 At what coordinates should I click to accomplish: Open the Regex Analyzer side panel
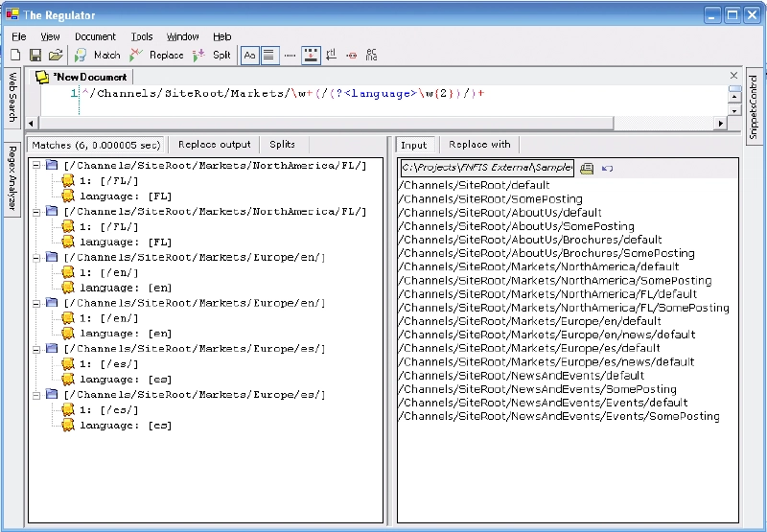click(x=12, y=178)
